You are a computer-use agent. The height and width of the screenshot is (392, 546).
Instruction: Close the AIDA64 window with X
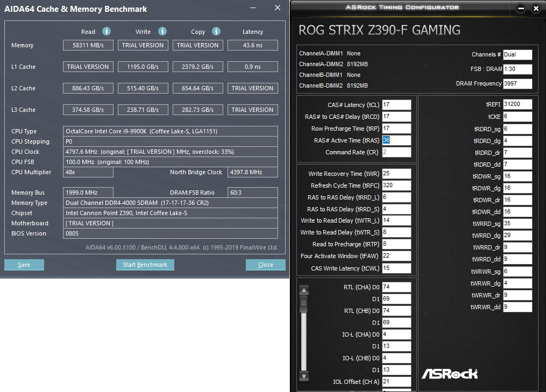coord(278,8)
